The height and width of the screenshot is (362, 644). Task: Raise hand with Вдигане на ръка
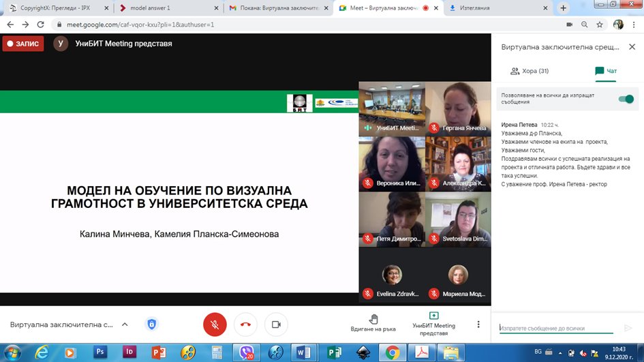373,323
